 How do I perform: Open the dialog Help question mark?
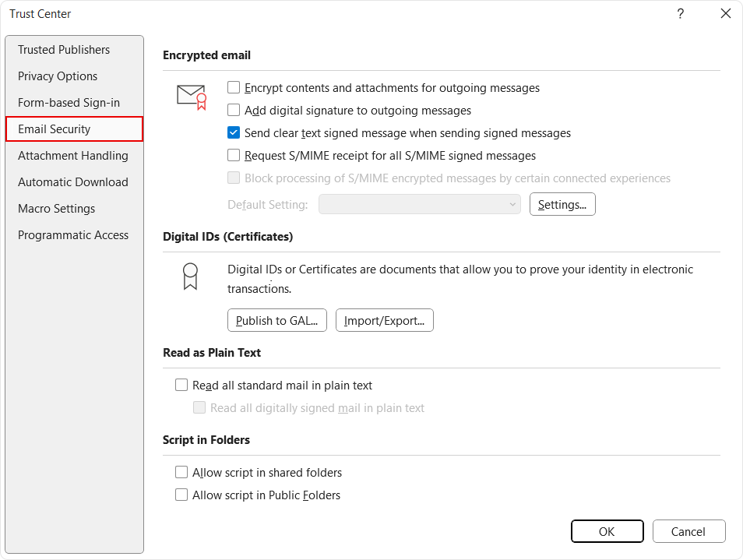point(680,13)
